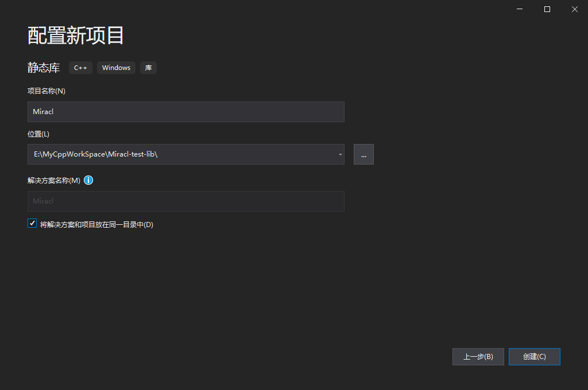This screenshot has width=588, height=390.
Task: Click the dropdown arrow on the location box
Action: tap(339, 154)
